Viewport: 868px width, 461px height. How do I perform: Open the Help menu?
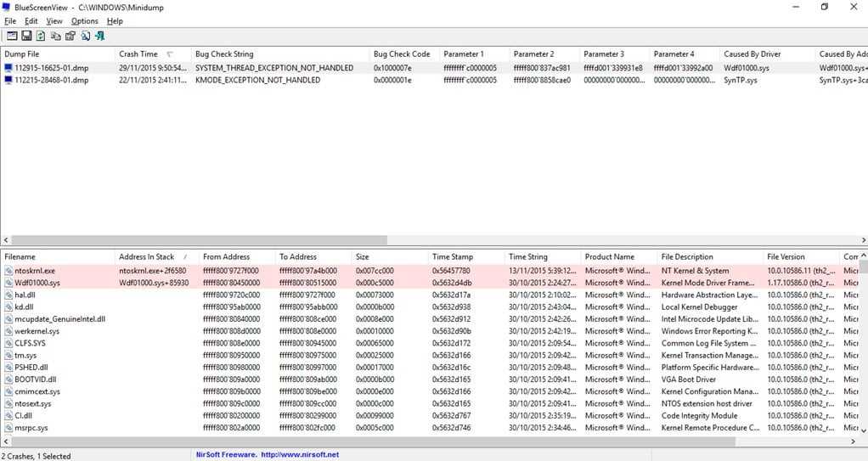pyautogui.click(x=115, y=21)
